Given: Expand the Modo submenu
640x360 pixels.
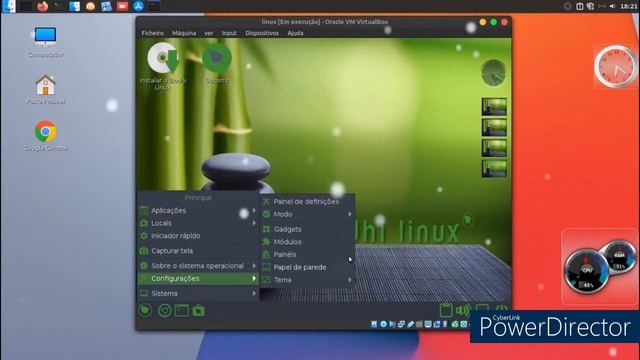Looking at the screenshot, I should coord(307,214).
